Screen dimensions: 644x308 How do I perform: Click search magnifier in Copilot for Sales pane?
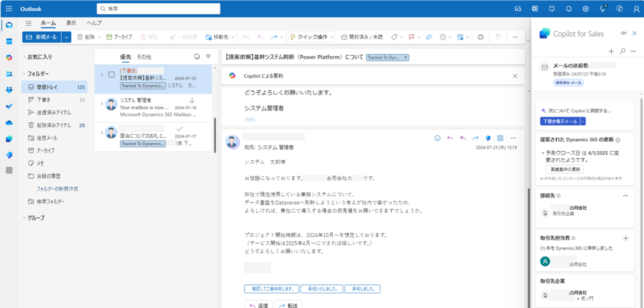pos(623,52)
